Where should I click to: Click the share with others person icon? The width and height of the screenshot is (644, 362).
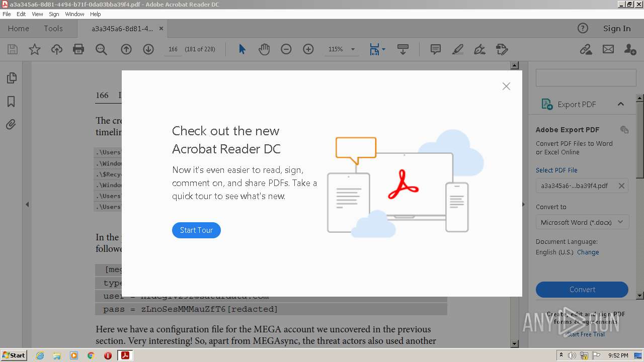coord(630,49)
